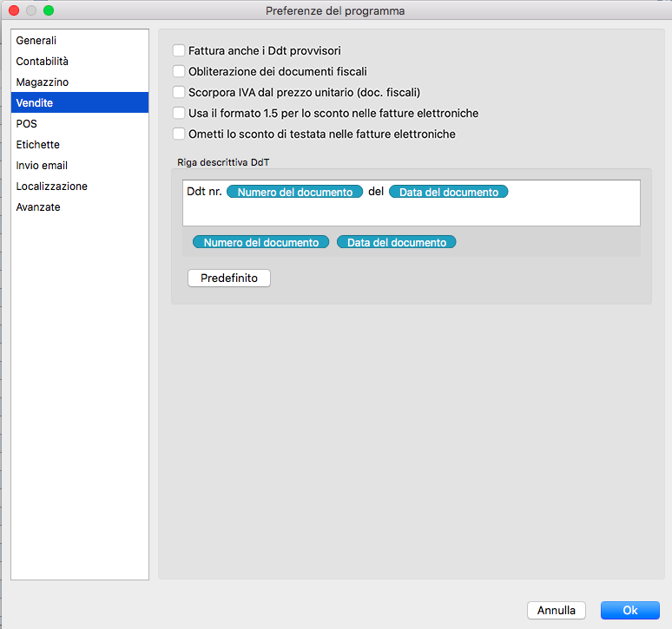Enable Fattura anche i Ddt provvisori checkbox
672x629 pixels.
pyautogui.click(x=179, y=51)
